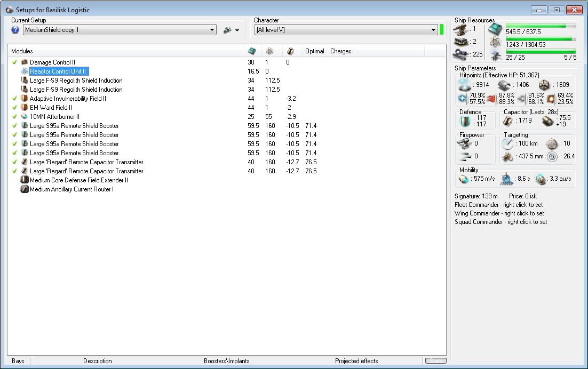Viewport: 588px width, 369px height.
Task: Sort by the CPU column header icon
Action: (x=252, y=51)
